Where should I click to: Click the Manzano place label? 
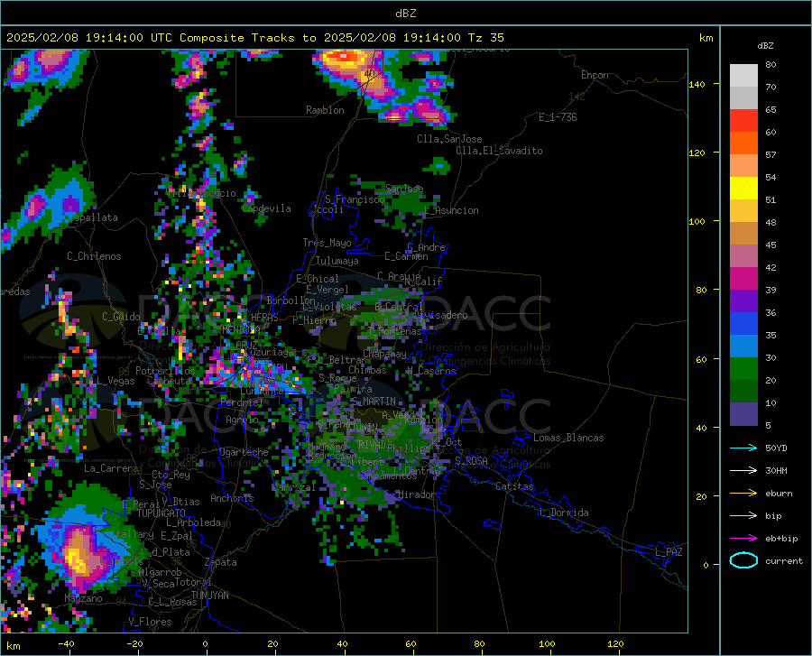[x=83, y=598]
